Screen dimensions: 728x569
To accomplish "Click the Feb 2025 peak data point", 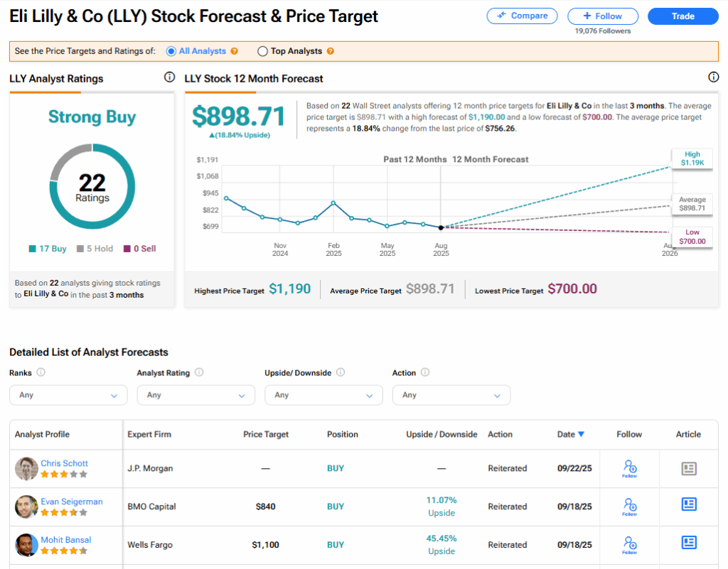I will (333, 203).
